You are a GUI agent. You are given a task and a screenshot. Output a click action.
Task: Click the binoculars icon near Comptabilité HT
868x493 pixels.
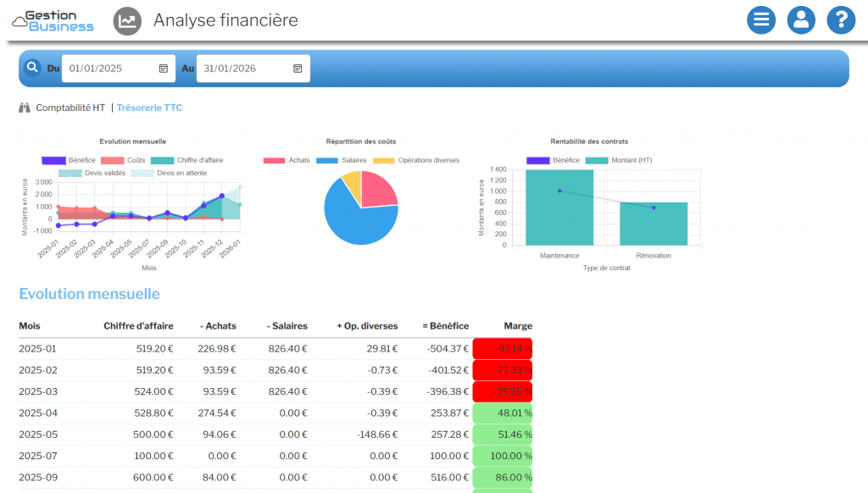(x=25, y=108)
